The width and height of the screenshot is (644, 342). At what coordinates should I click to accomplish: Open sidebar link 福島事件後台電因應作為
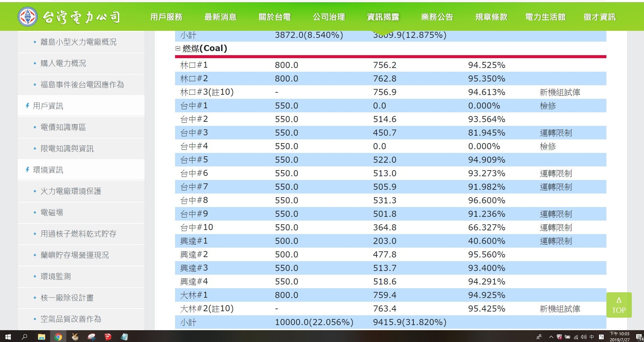[x=82, y=85]
